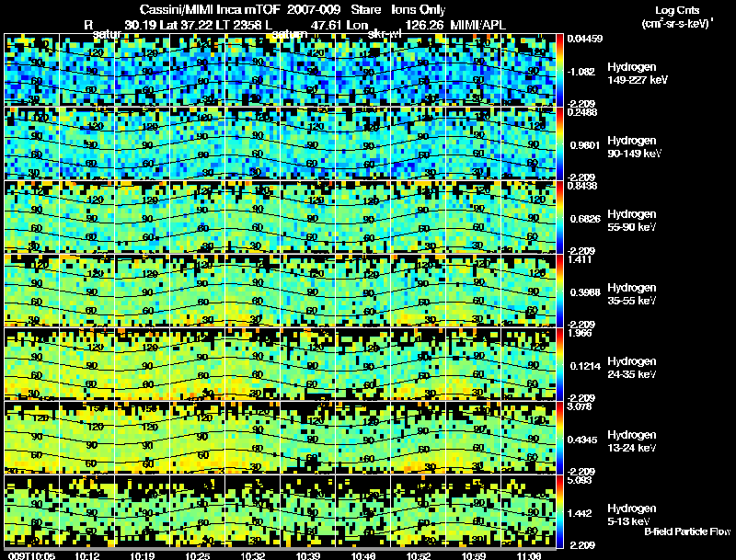
Task: Click the 009T10:05 time axis label
Action: click(32, 555)
